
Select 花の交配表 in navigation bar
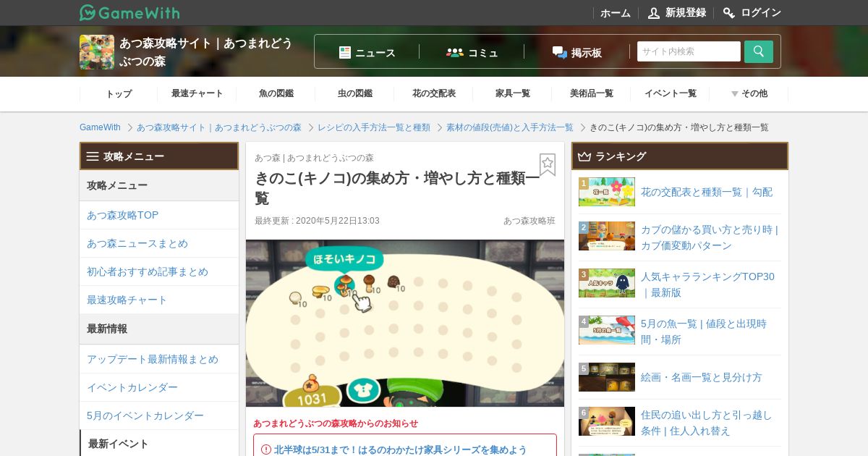click(x=434, y=93)
